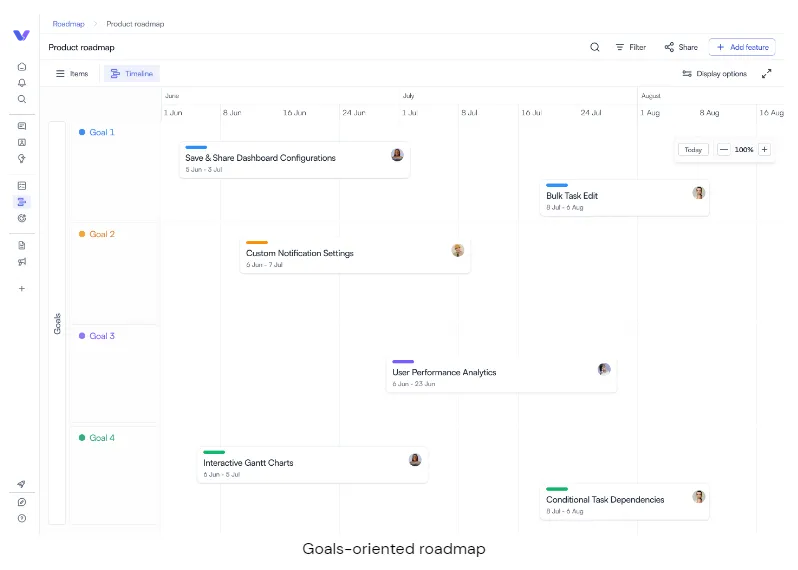Screen dimensions: 798x570
Task: Click the vertical Goals group label
Action: pos(57,324)
